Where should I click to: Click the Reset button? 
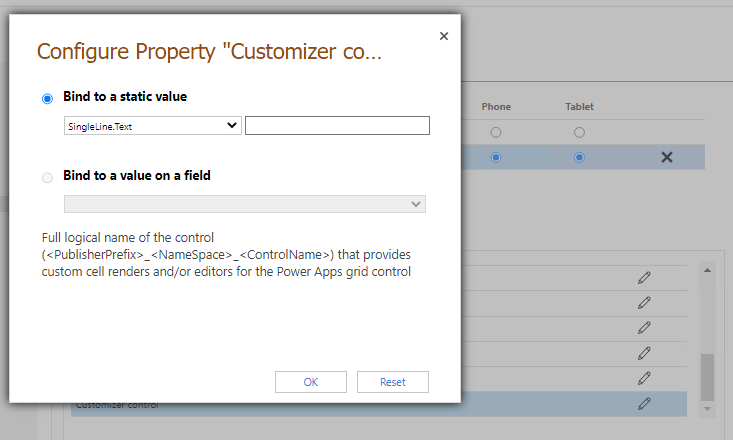[x=393, y=382]
